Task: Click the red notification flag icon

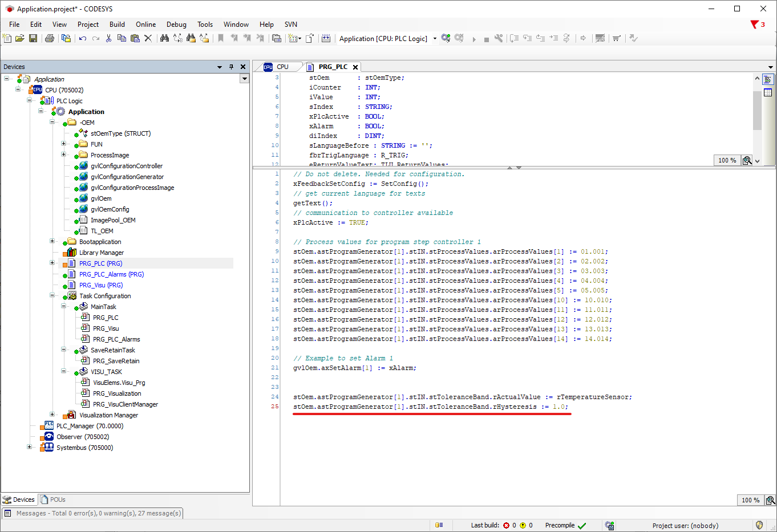Action: pos(755,25)
